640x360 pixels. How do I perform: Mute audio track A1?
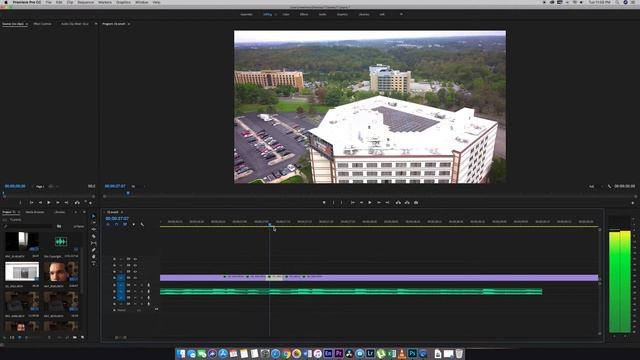click(135, 285)
